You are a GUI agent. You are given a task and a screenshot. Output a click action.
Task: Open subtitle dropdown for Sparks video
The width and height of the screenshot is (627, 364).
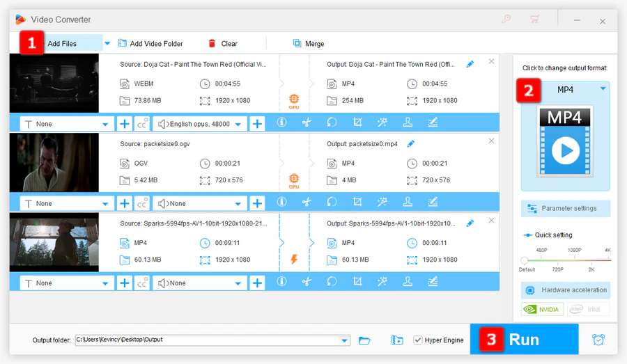pyautogui.click(x=67, y=283)
